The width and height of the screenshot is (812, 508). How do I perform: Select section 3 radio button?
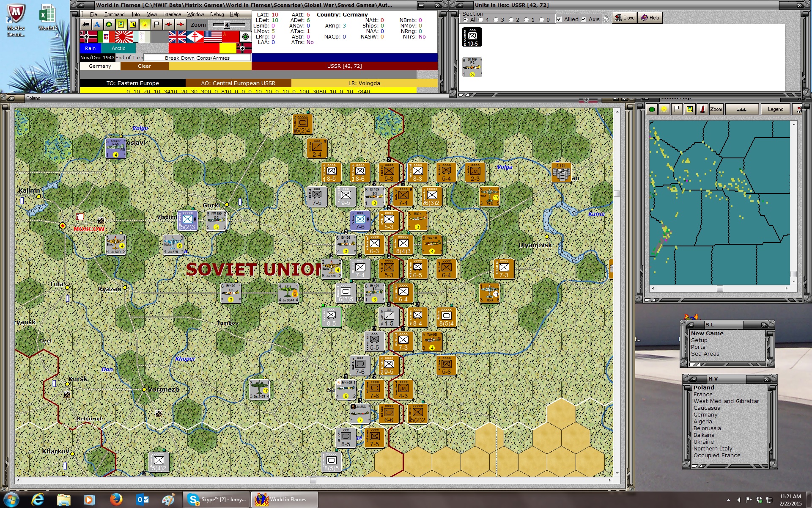(x=496, y=19)
